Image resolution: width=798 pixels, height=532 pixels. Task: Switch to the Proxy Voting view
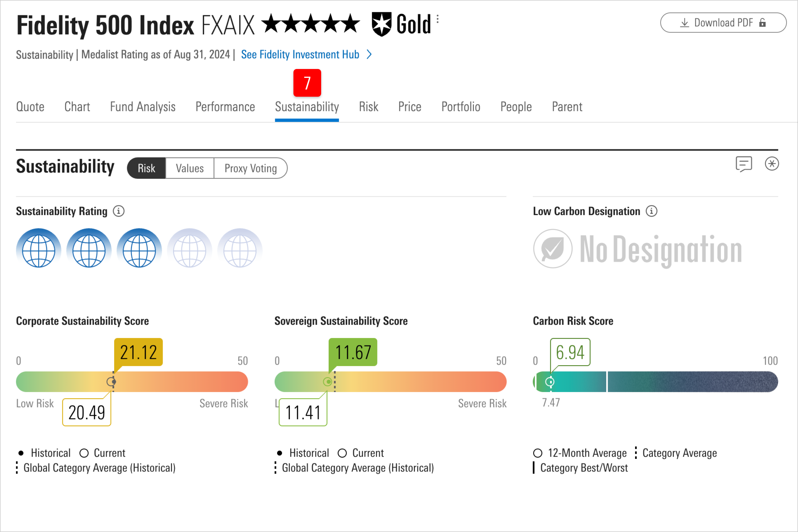point(250,168)
